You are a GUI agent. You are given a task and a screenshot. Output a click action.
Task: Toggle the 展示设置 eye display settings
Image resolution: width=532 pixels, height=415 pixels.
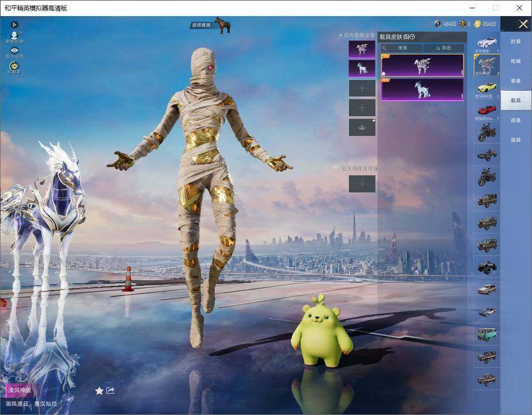point(14,52)
